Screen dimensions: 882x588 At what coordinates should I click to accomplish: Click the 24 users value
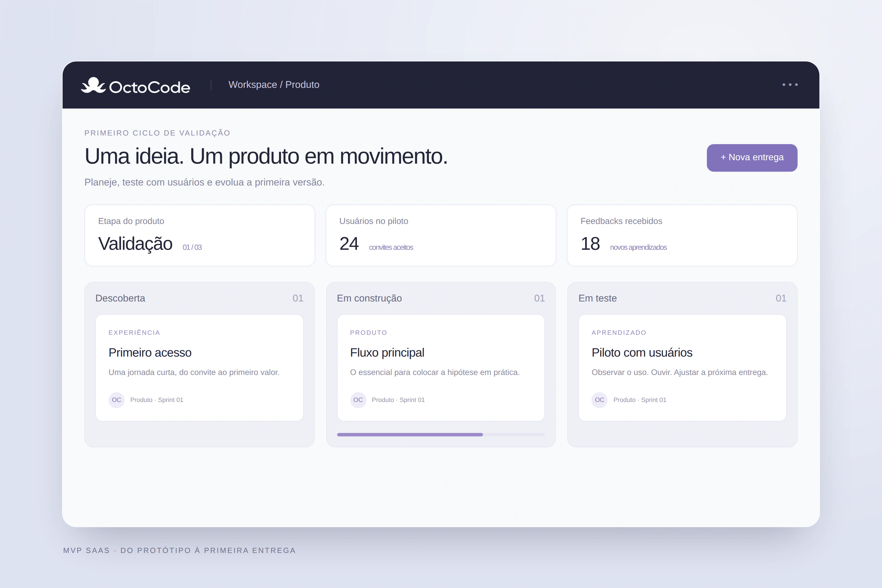(349, 244)
